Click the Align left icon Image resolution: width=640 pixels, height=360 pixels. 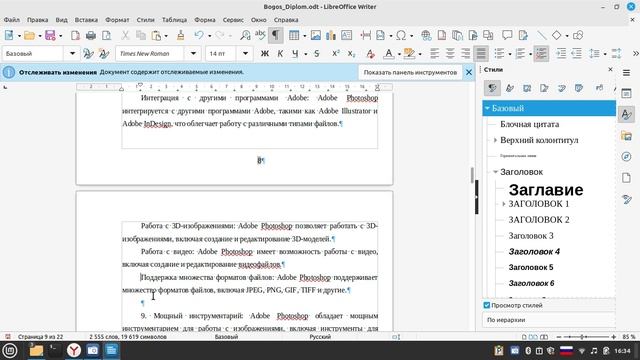(435, 53)
